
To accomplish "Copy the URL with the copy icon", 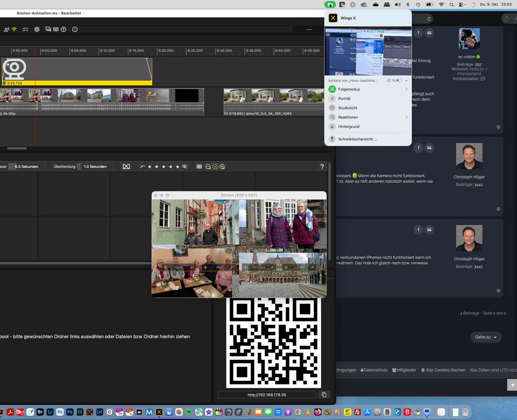I will pyautogui.click(x=324, y=395).
